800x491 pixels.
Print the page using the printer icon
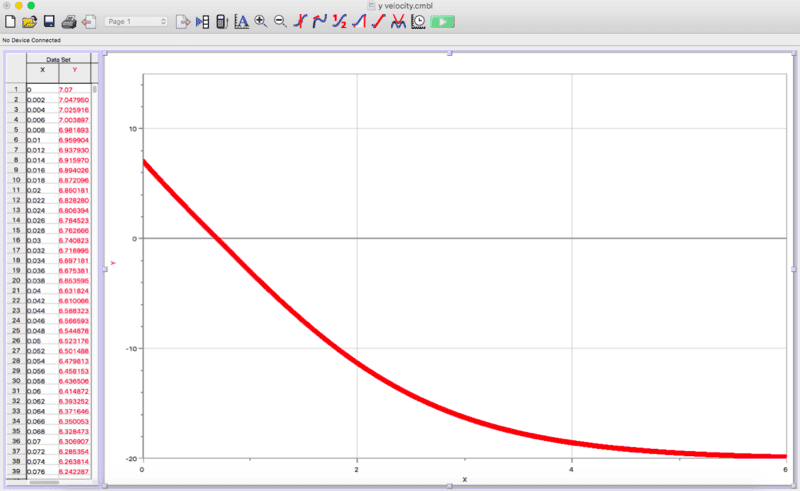pos(69,21)
